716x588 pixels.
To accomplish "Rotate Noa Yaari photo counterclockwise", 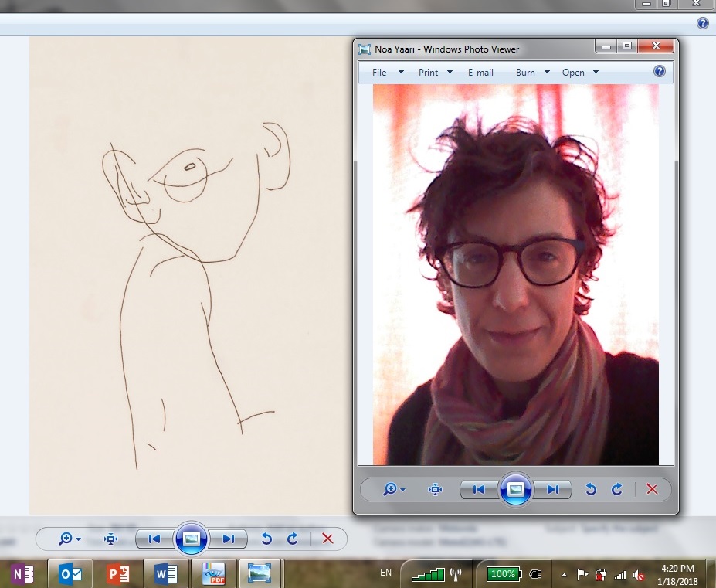I will tap(591, 489).
